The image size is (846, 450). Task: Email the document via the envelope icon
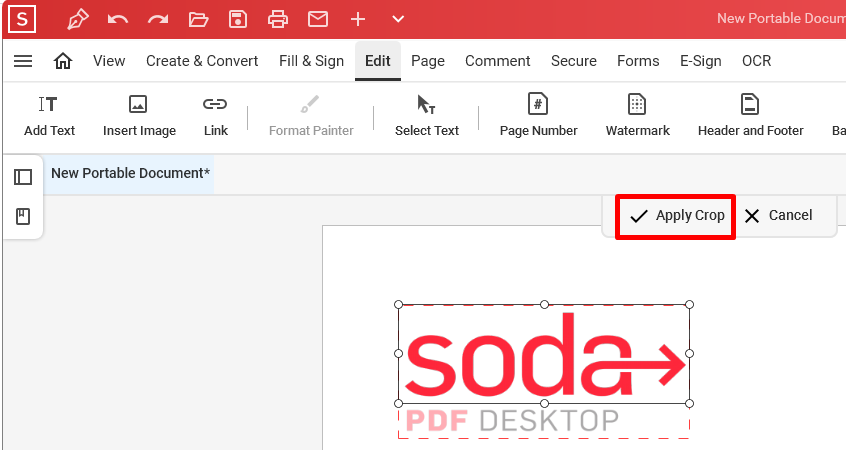[318, 19]
